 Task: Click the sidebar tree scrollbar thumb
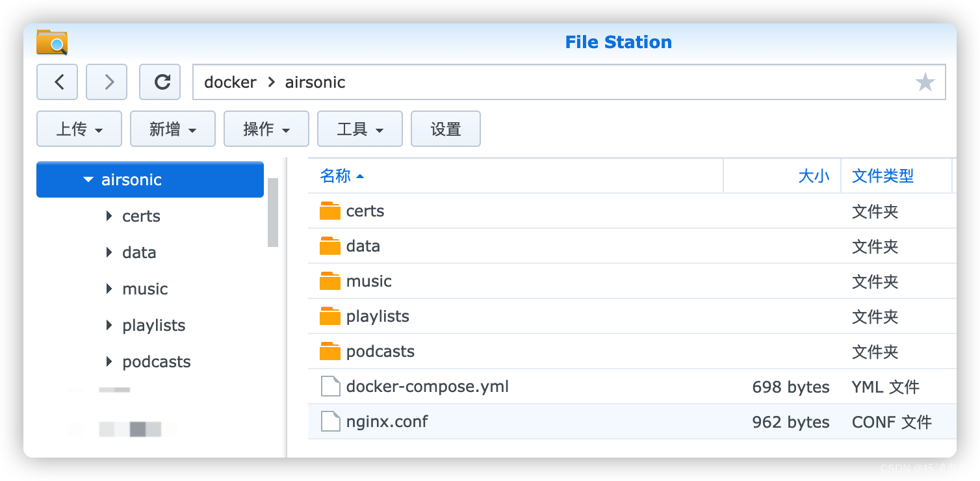(273, 212)
